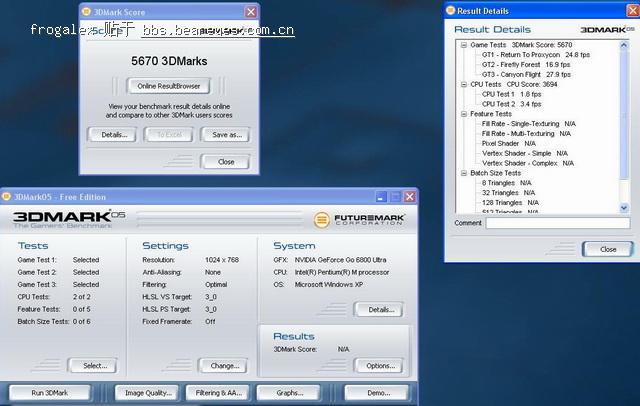This screenshot has width=640, height=406.
Task: Click scroll-down arrow in Result Details list
Action: (624, 208)
